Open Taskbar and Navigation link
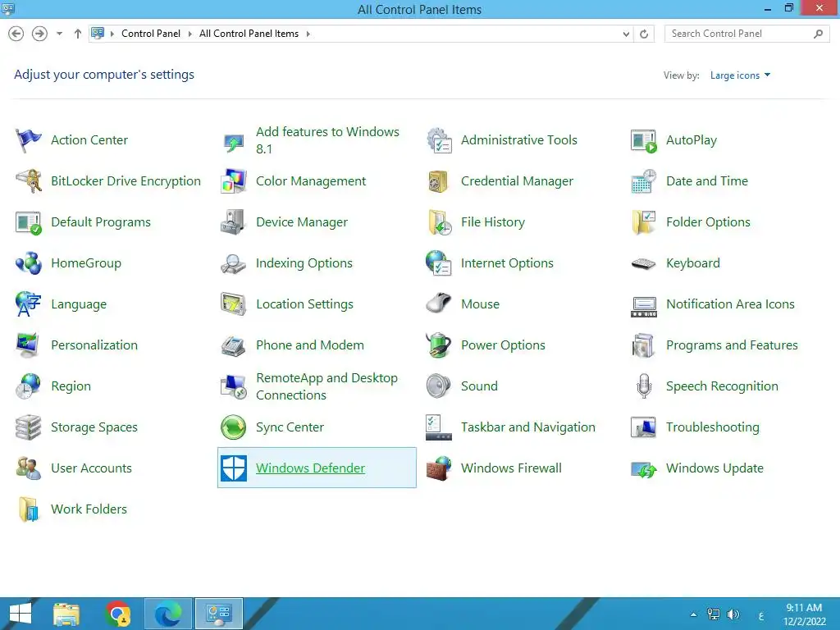The image size is (840, 630). [x=527, y=427]
